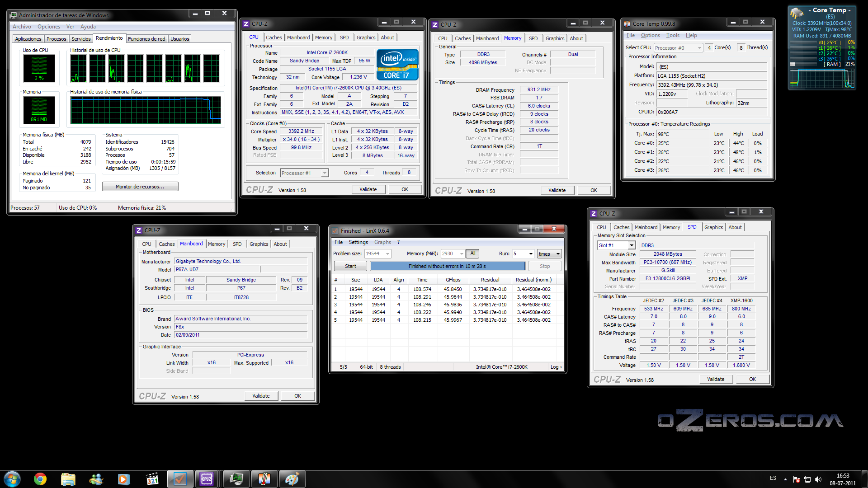Show hidden tray icons arrow
Screen dimensions: 868x488
pyautogui.click(x=785, y=479)
